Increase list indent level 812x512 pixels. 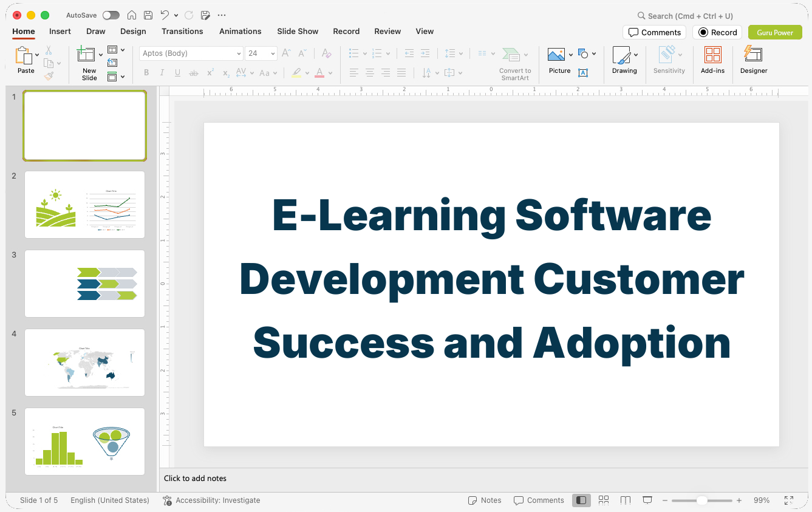425,53
